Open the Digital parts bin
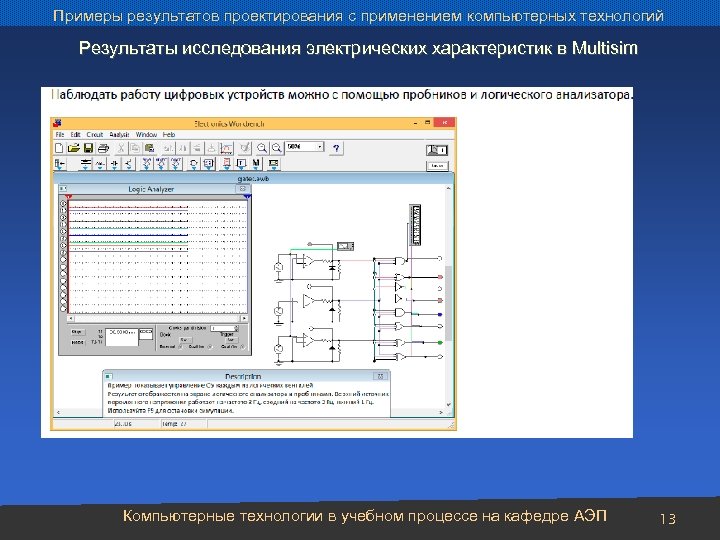 [x=208, y=163]
